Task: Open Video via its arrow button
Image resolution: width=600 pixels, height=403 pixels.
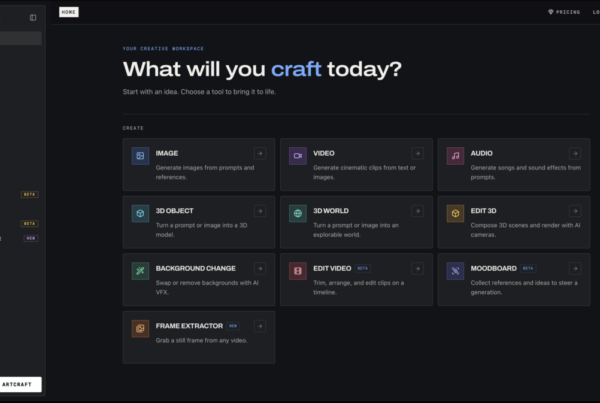Action: click(x=417, y=153)
